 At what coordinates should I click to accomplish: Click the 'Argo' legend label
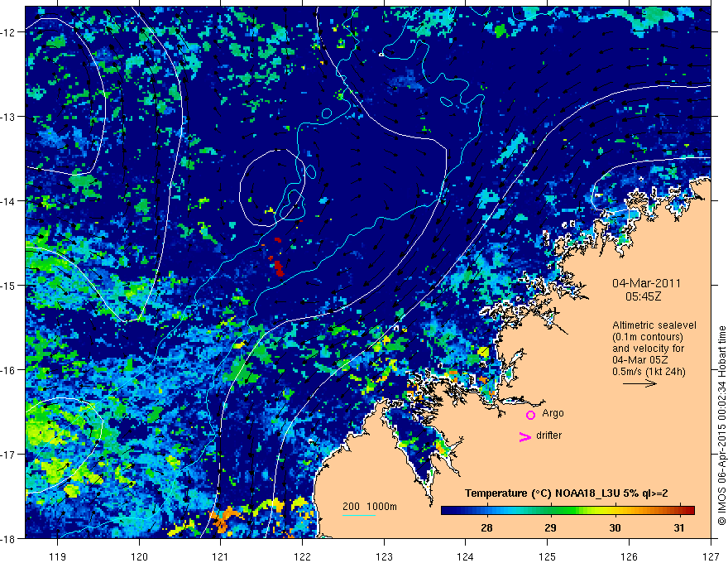pos(553,413)
